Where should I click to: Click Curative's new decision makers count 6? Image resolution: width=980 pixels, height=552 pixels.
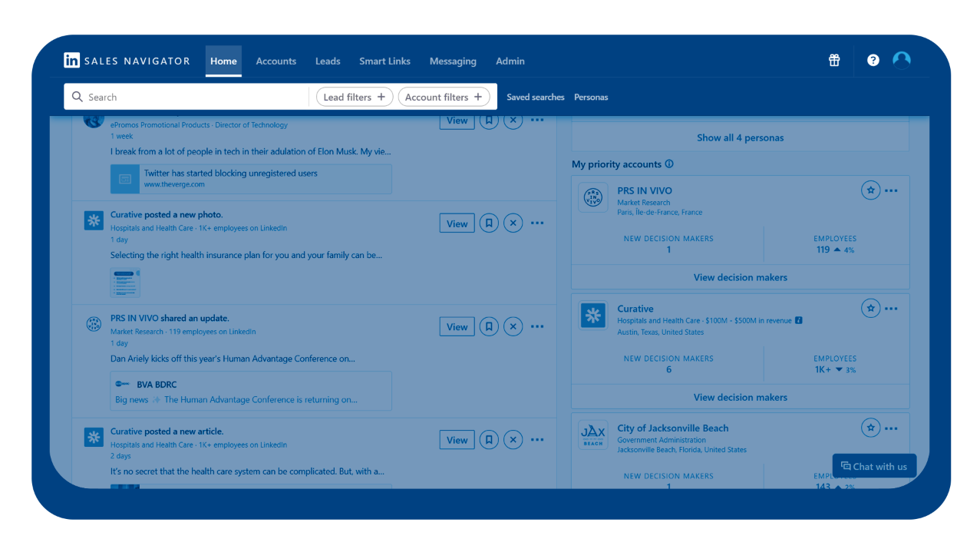[668, 369]
